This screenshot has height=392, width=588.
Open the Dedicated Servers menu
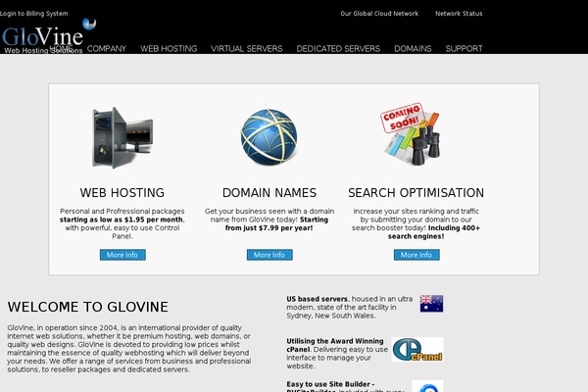338,49
